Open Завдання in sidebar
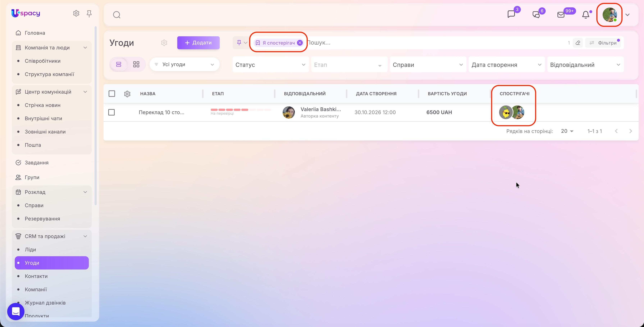The image size is (644, 327). pyautogui.click(x=36, y=163)
